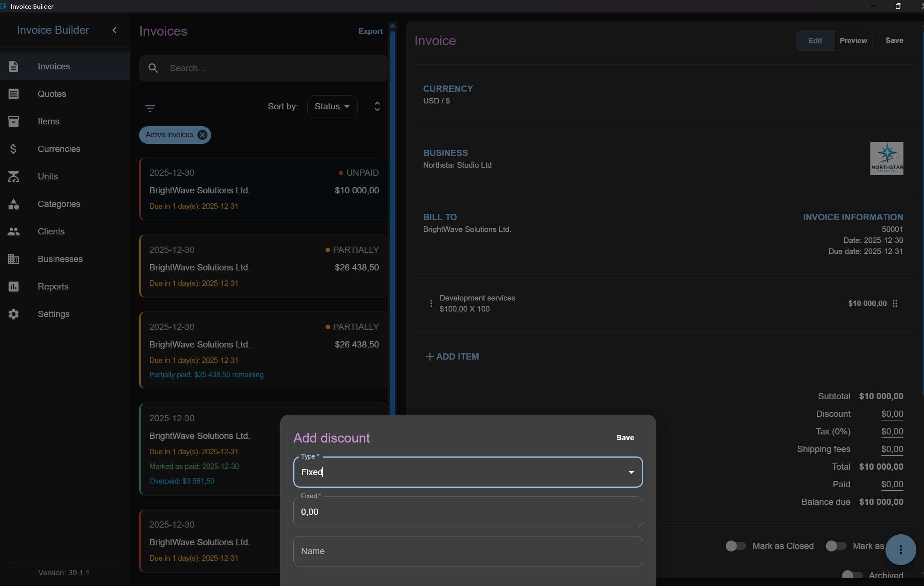Open the UNPAID $10 000,00 invoice card
This screenshot has height=586, width=924.
[x=264, y=189]
